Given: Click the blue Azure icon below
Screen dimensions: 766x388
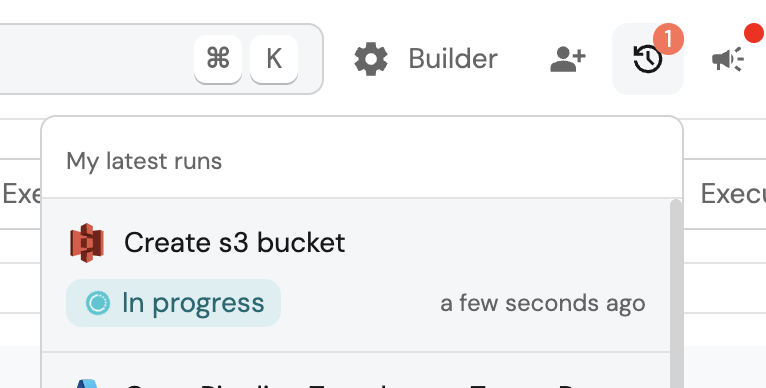Looking at the screenshot, I should pyautogui.click(x=86, y=384).
